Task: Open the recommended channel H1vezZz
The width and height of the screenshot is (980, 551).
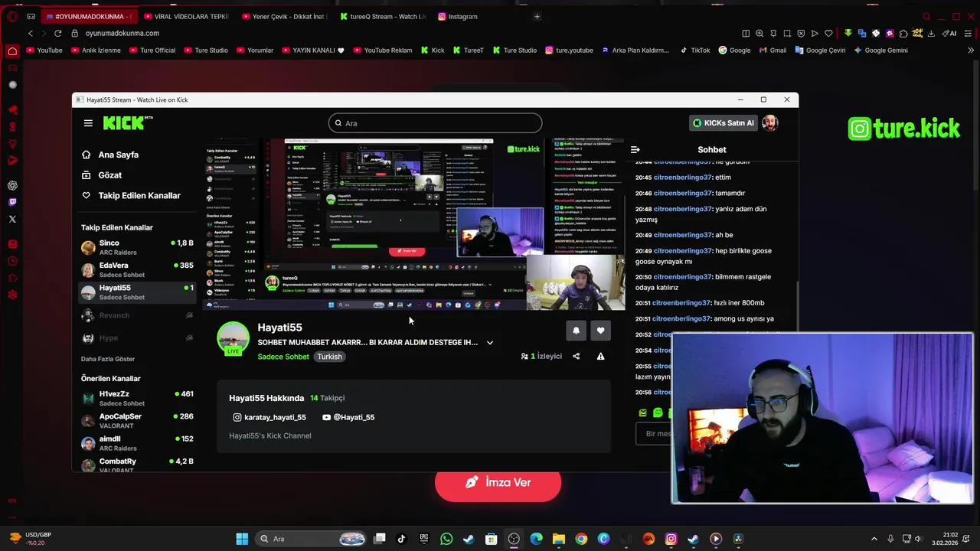Action: click(x=137, y=398)
